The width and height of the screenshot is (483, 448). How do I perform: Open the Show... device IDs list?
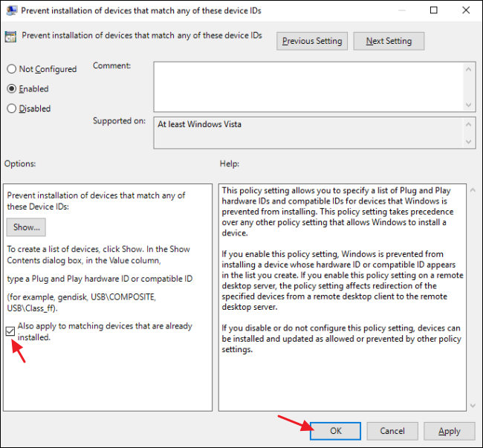tap(26, 227)
